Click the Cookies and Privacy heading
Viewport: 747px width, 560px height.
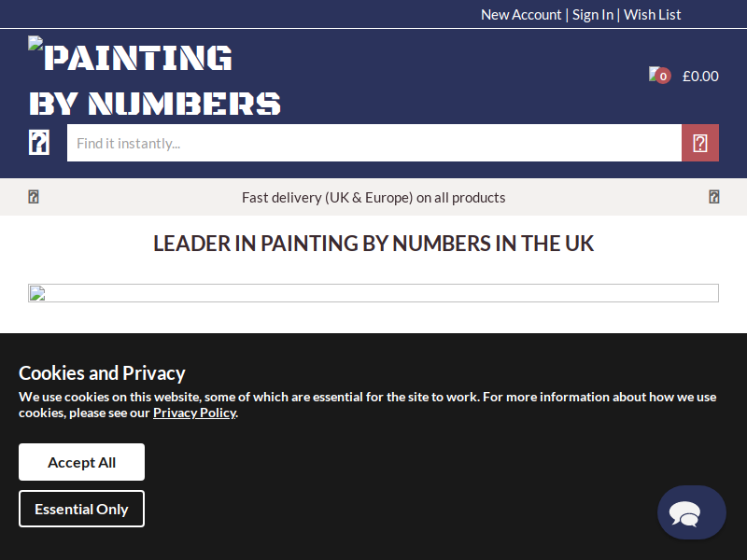pyautogui.click(x=102, y=372)
